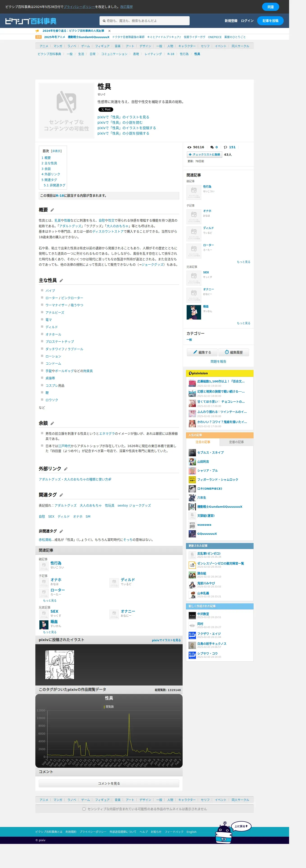Expand もっと見る under 子記事 in bottom related articles
Image resolution: width=306 pixels, height=868 pixels.
(x=50, y=601)
